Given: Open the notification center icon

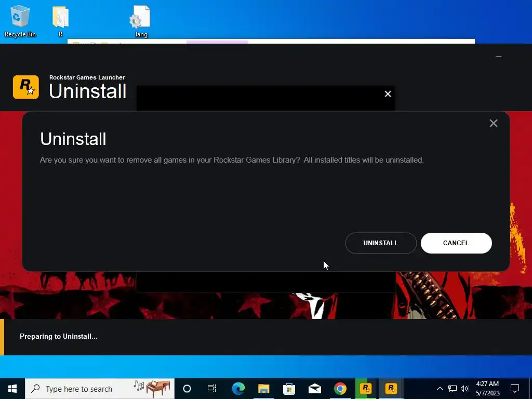Looking at the screenshot, I should coord(515,389).
